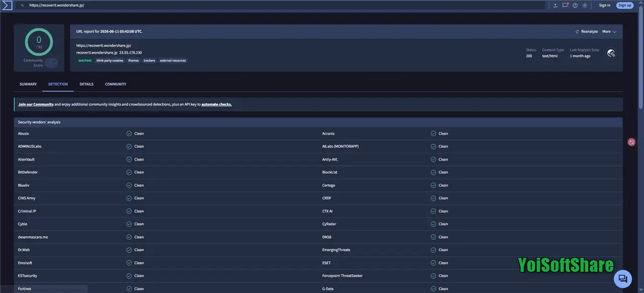644x293 pixels.
Task: Click the Sign in link
Action: pos(604,5)
